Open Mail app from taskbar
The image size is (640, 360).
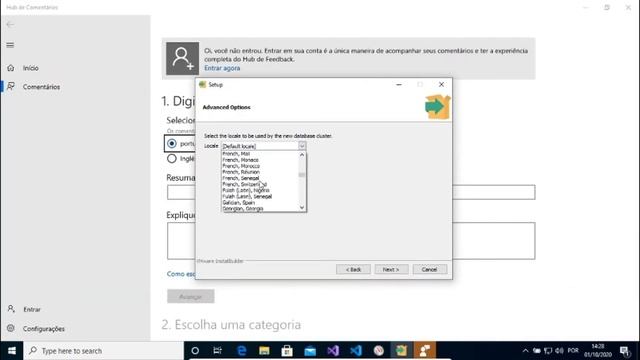pos(310,351)
